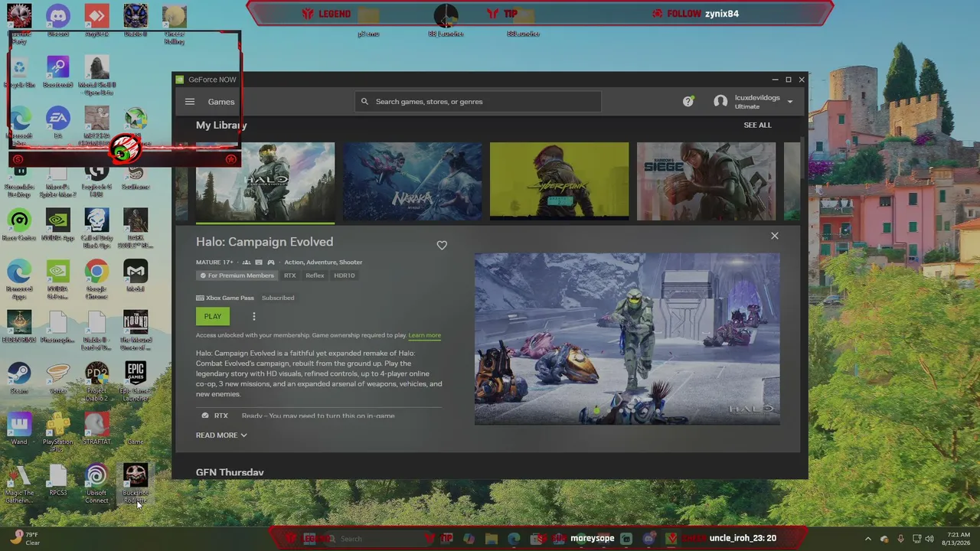The image size is (980, 551).
Task: Open the RPCS3 desktop shortcut
Action: click(x=57, y=481)
